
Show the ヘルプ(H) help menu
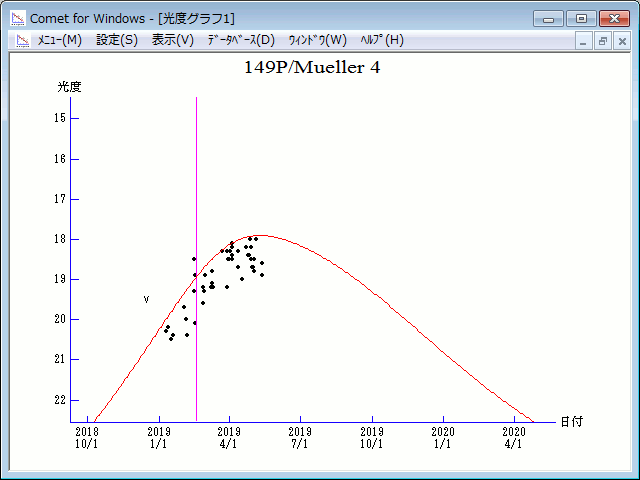click(x=381, y=40)
